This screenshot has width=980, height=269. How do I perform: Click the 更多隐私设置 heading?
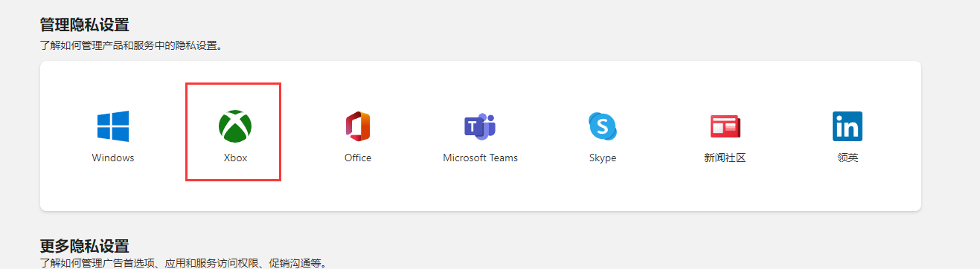click(x=84, y=246)
